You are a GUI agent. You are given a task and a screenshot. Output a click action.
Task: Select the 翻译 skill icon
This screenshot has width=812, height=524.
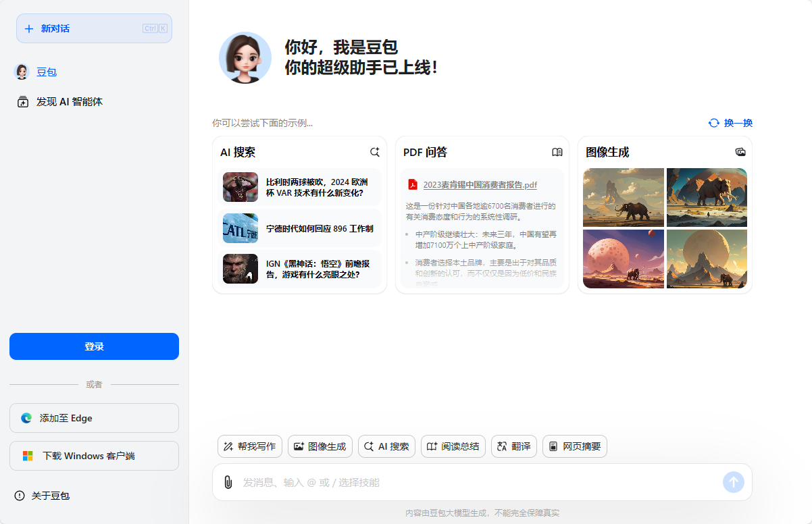(513, 446)
